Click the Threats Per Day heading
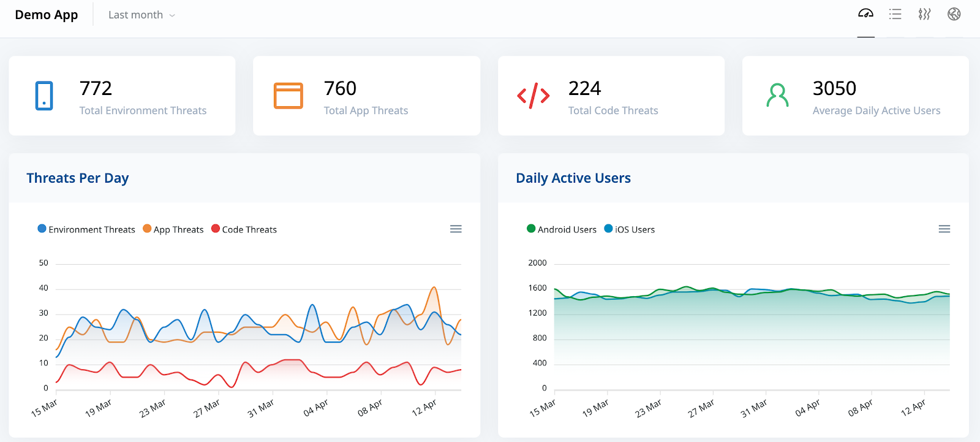 (78, 178)
